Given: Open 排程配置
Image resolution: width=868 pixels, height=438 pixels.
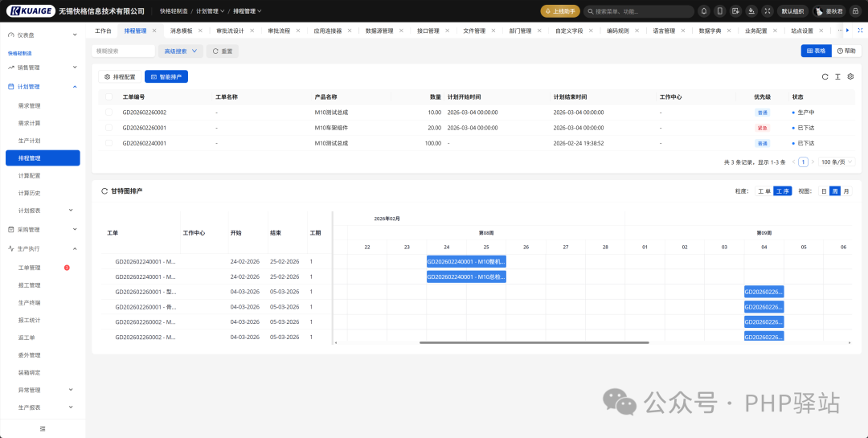Looking at the screenshot, I should [120, 76].
